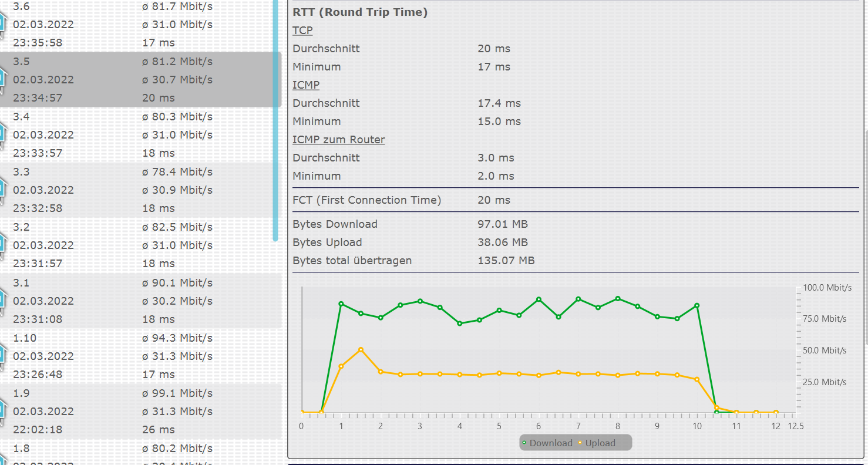Click the house icon beside test 1.9
Image resolution: width=868 pixels, height=465 pixels.
coord(2,410)
